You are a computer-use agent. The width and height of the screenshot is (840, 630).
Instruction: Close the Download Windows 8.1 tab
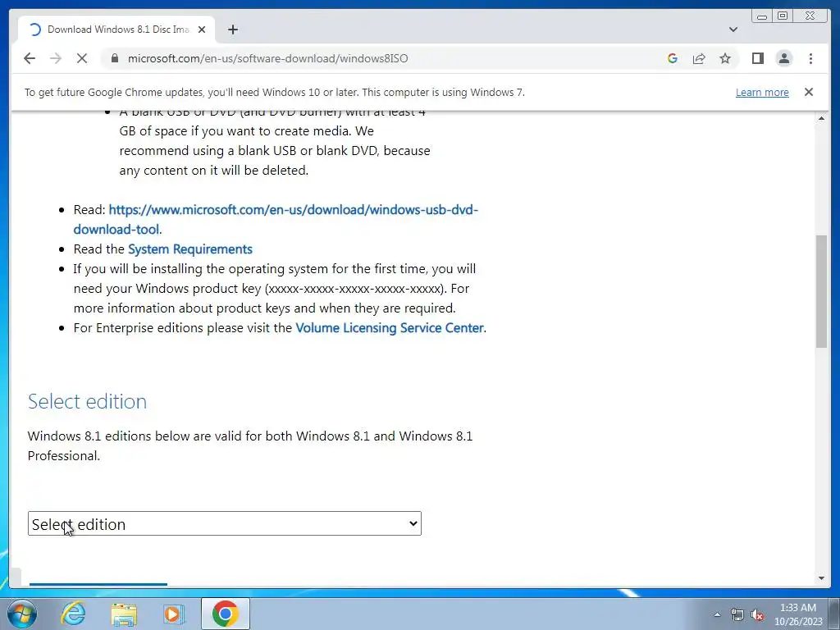click(x=202, y=30)
